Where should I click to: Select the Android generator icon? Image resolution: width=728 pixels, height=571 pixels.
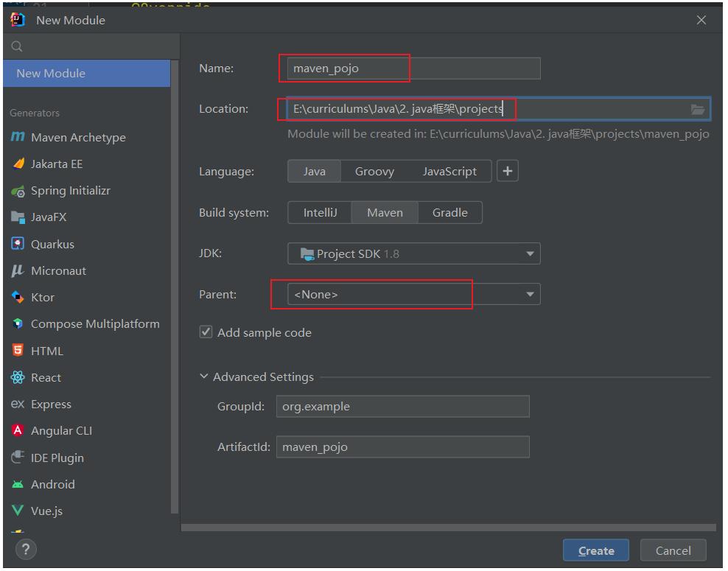tap(18, 484)
